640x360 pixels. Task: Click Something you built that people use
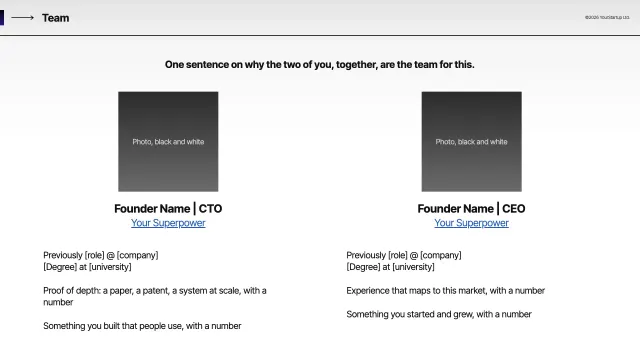coord(142,326)
